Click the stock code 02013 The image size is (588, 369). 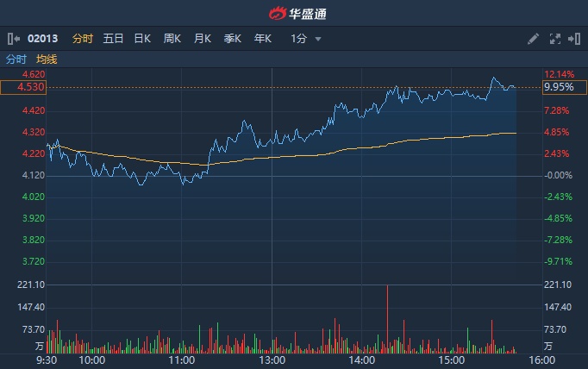[x=42, y=39]
